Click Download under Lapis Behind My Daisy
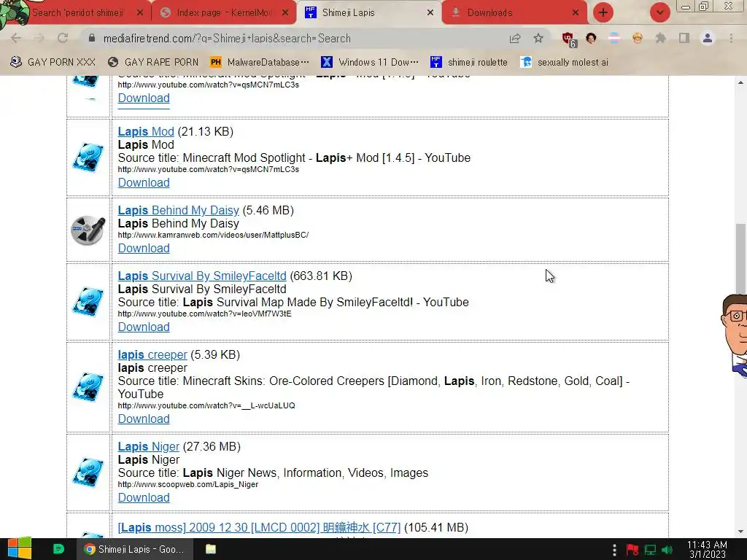 pos(144,248)
